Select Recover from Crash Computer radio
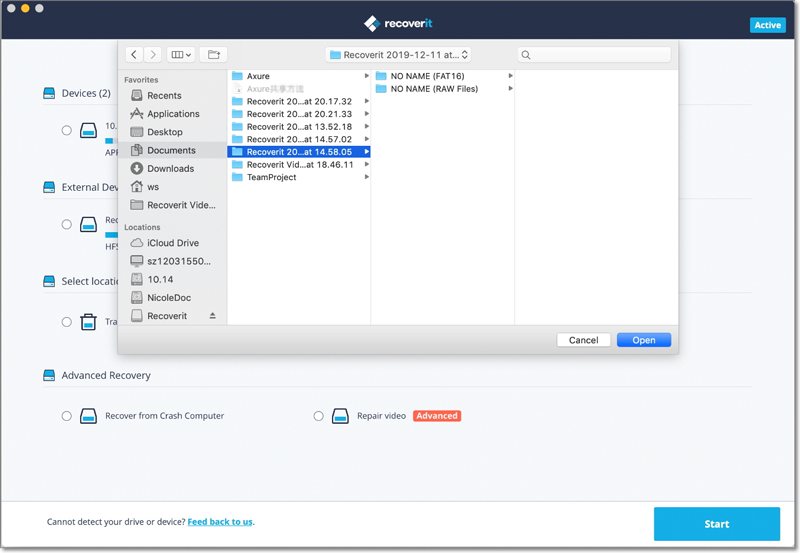Viewport: 800px width, 553px height. pos(66,416)
